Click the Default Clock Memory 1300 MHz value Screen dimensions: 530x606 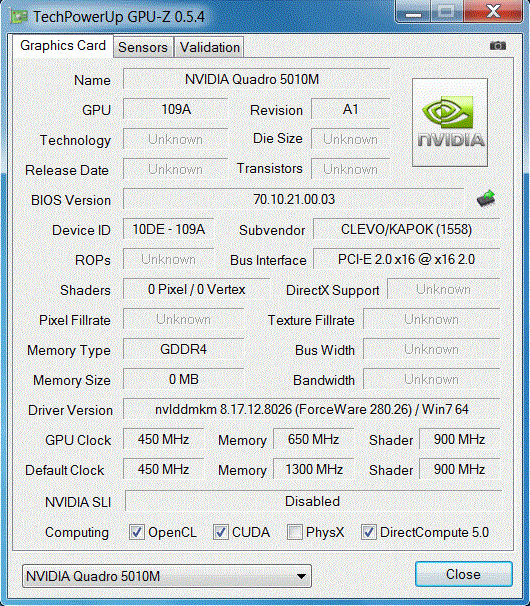coord(314,469)
